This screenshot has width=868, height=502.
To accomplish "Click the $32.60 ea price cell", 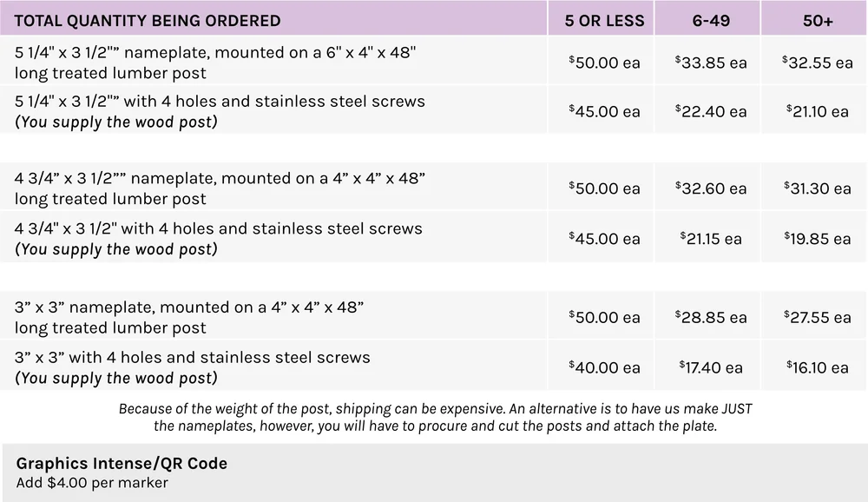I will tap(711, 188).
